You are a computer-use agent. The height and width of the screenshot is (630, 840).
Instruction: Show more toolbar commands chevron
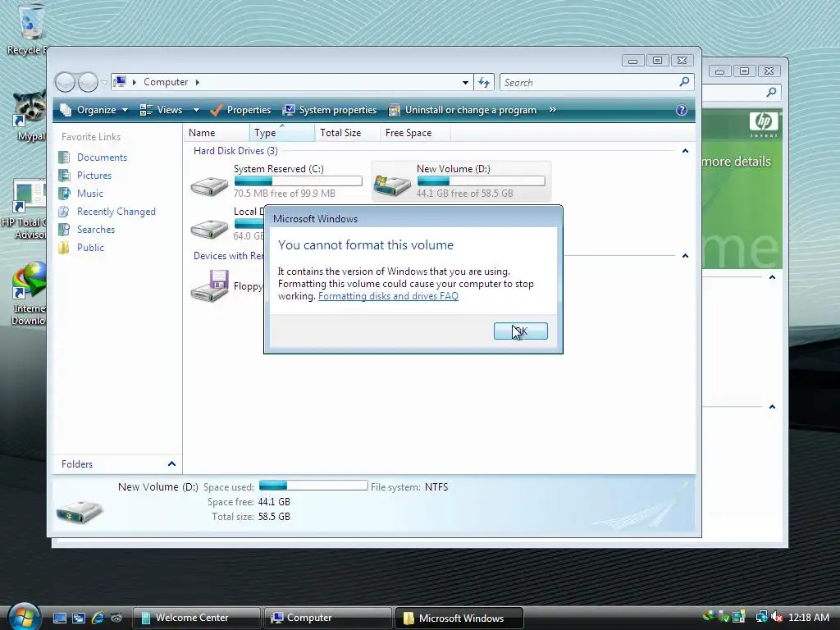(x=552, y=110)
